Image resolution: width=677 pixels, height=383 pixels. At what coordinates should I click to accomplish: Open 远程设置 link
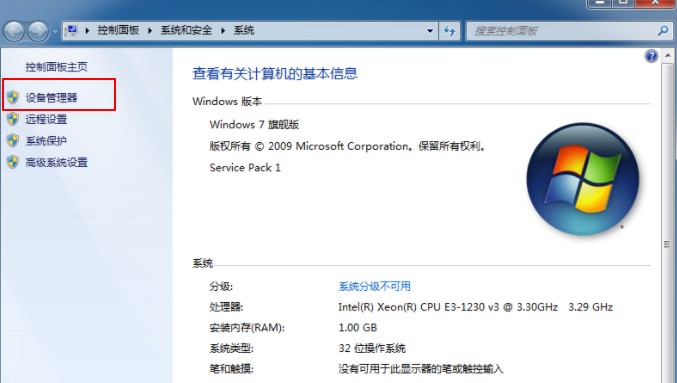[x=46, y=119]
